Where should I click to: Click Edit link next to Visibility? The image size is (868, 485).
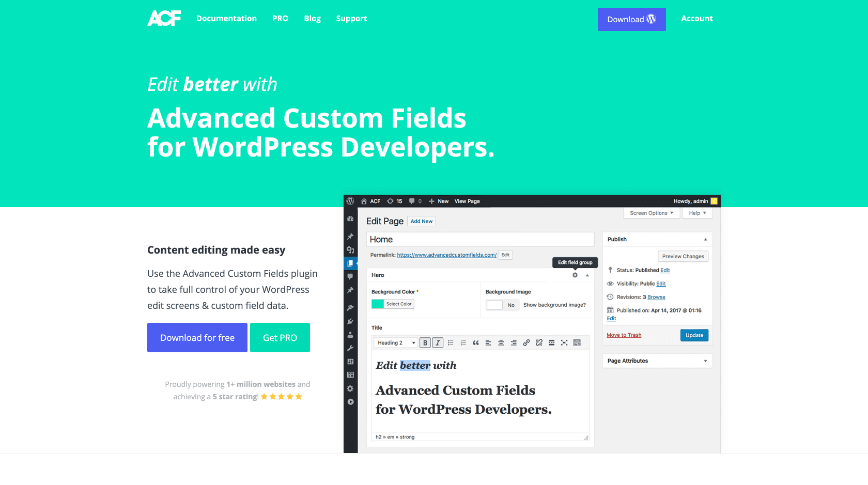pos(661,284)
